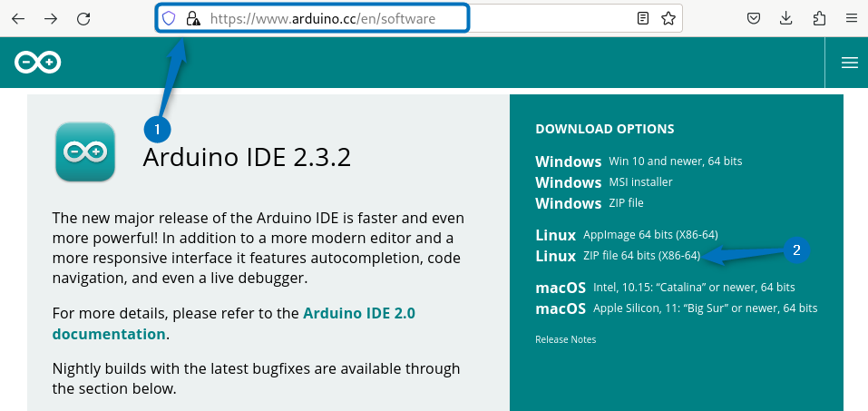Download Windows ZIP file

[589, 203]
